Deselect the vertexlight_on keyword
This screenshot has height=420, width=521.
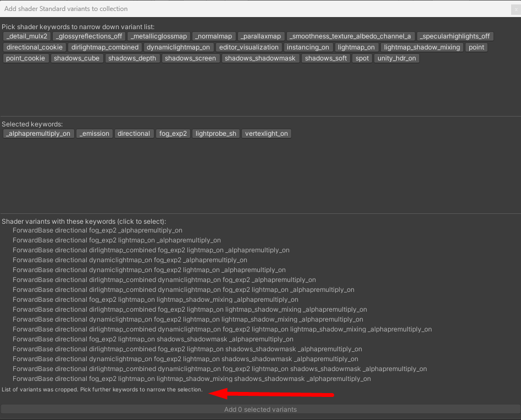(x=266, y=134)
